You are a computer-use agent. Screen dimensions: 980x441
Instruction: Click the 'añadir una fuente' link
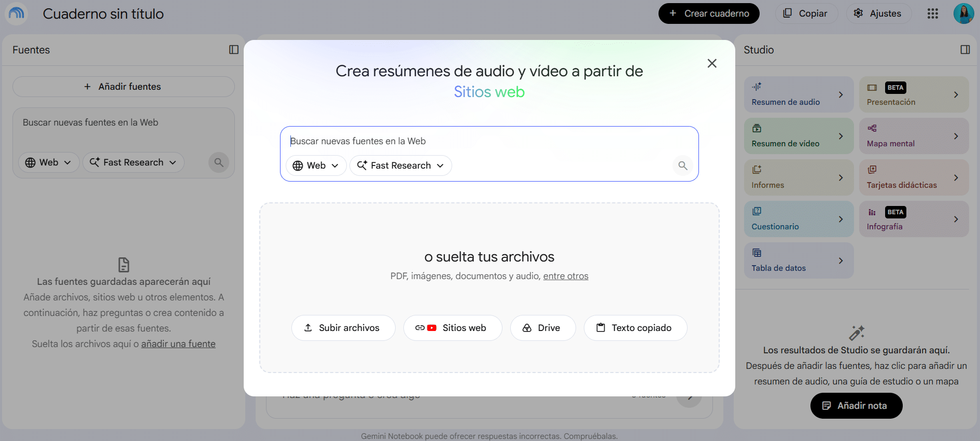pos(178,344)
